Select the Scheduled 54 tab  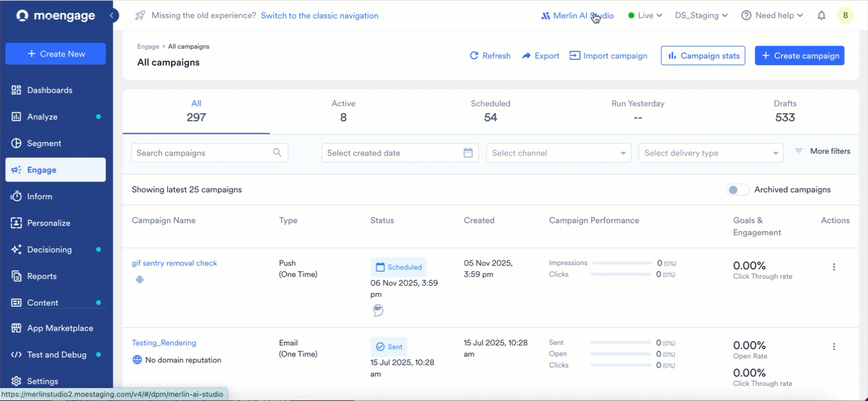click(491, 111)
